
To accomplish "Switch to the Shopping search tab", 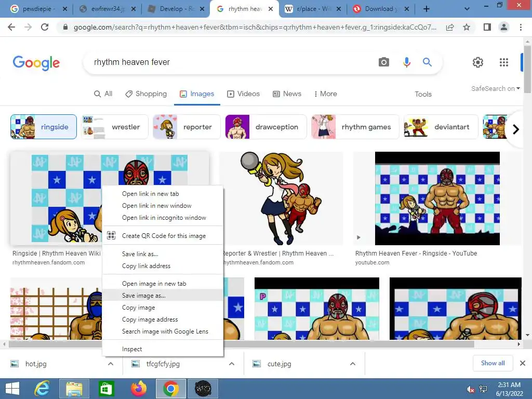I will click(x=146, y=94).
